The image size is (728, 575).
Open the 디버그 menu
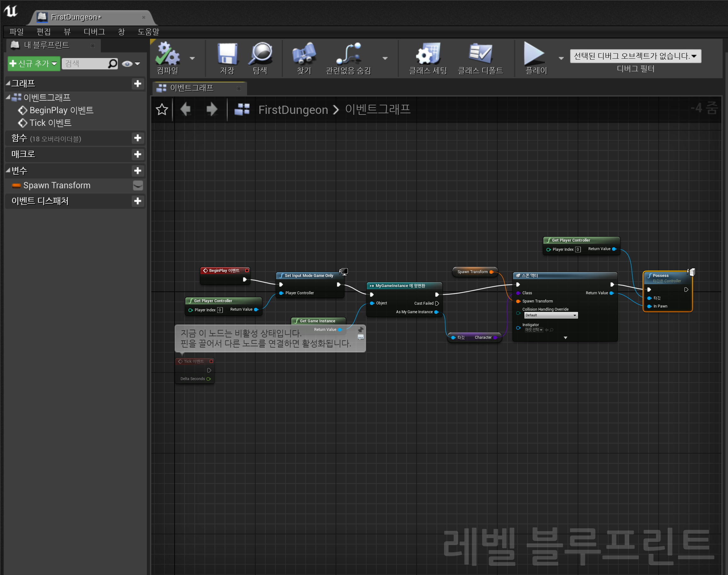[94, 32]
